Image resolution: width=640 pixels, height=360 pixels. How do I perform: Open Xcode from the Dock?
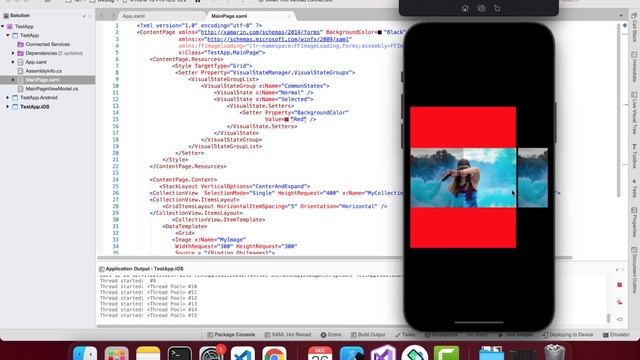point(351,353)
